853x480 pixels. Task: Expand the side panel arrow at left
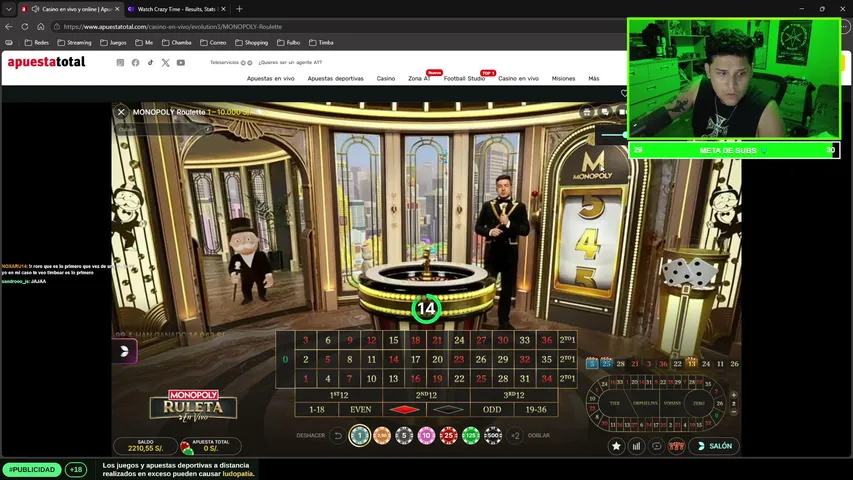coord(125,352)
